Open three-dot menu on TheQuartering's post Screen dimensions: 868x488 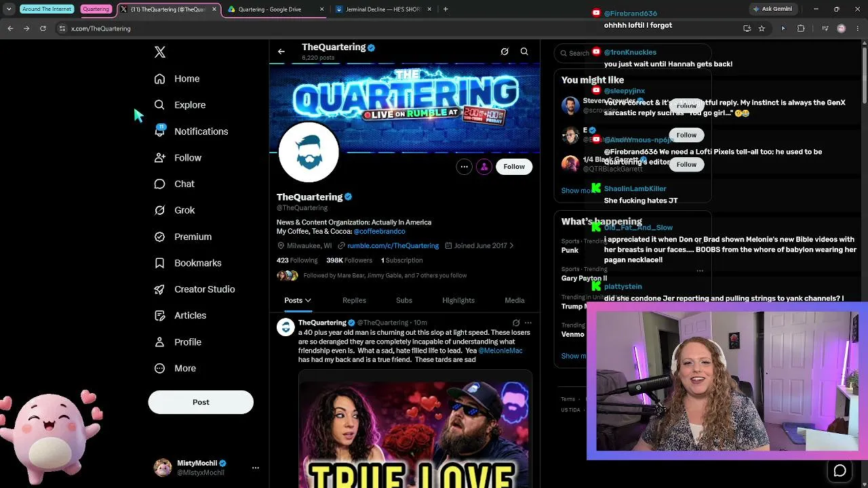528,323
